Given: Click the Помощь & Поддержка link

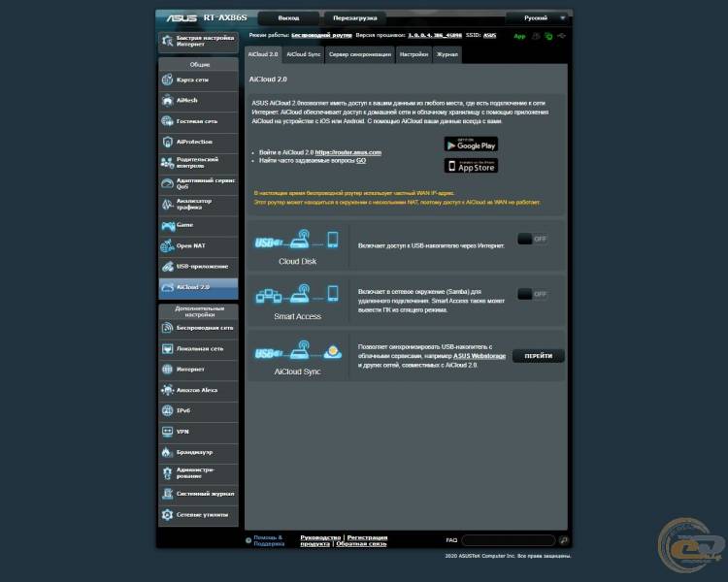Looking at the screenshot, I should (x=269, y=540).
